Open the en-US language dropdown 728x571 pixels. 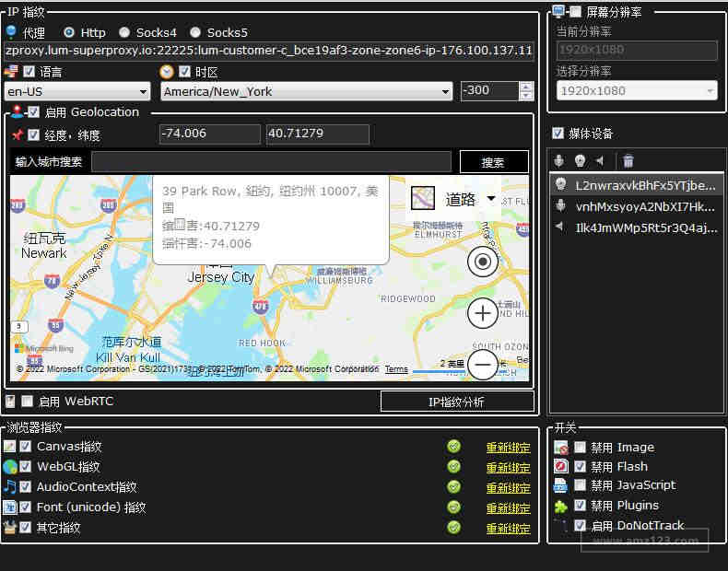pos(77,91)
